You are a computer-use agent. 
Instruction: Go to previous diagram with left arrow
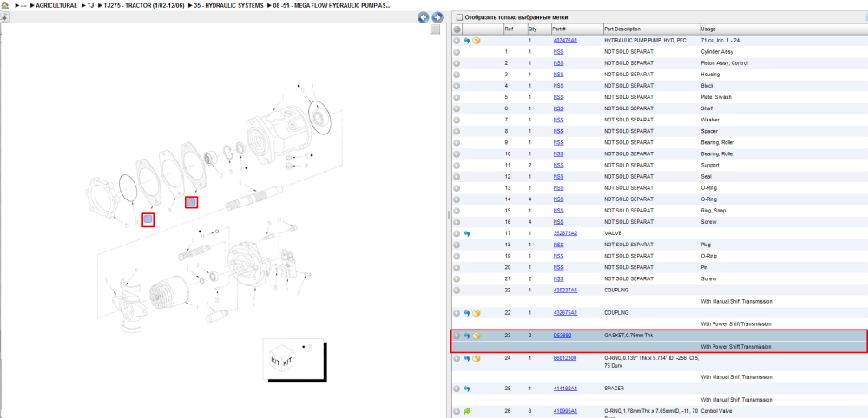pyautogui.click(x=424, y=17)
